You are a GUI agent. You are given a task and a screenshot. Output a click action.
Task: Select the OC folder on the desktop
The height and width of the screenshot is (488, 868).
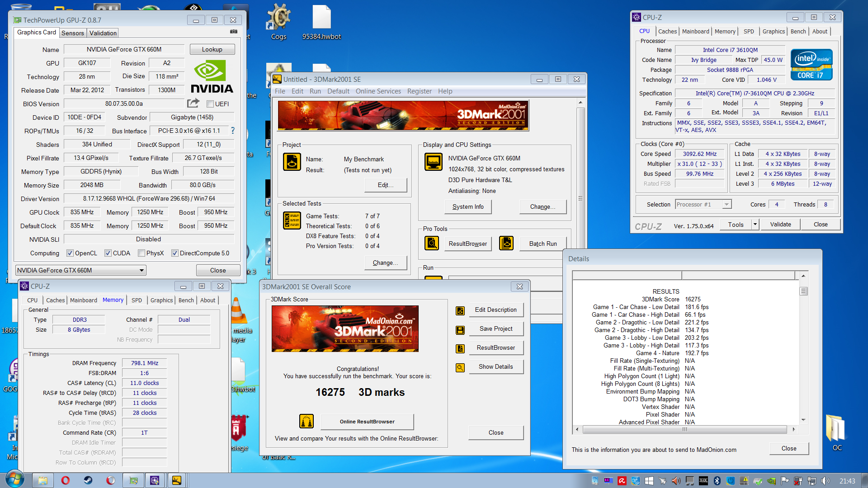pyautogui.click(x=837, y=432)
